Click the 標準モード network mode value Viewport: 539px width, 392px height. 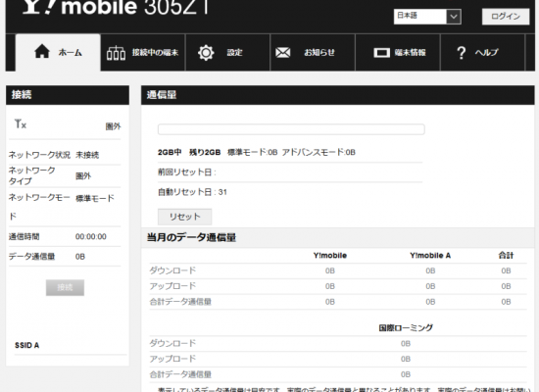tap(94, 198)
